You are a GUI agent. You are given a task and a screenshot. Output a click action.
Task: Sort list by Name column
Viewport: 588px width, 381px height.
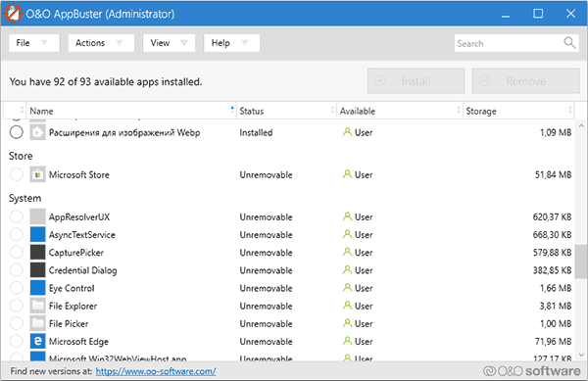coord(131,111)
